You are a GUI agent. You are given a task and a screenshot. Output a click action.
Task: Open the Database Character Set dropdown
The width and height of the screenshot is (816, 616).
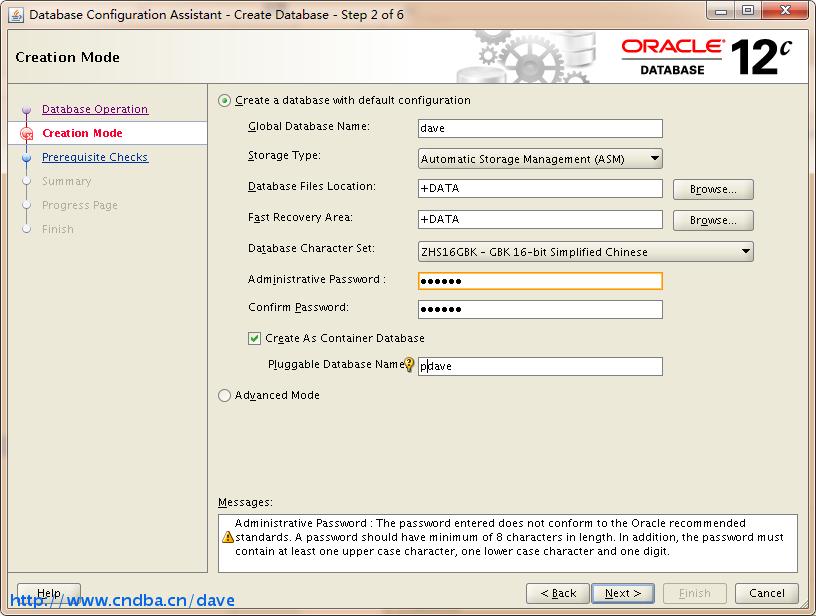click(585, 252)
